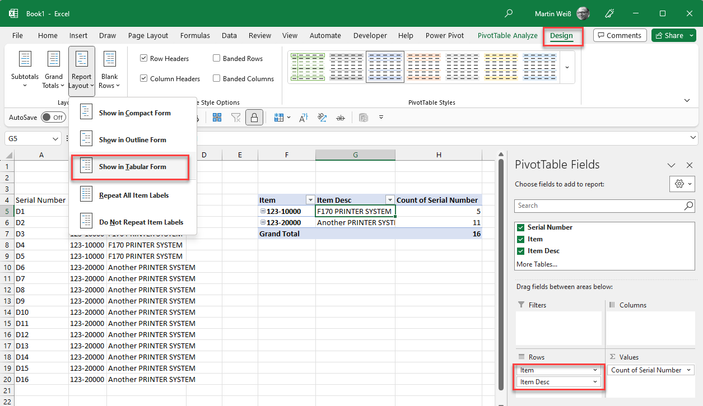Expand Count of Serial Number field dropdown
Screen dimensions: 703x406
pyautogui.click(x=689, y=370)
